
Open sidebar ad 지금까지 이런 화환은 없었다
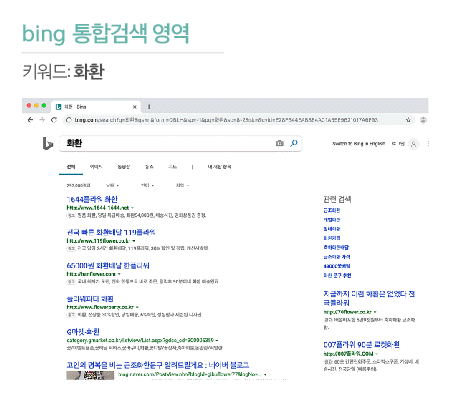(x=369, y=298)
